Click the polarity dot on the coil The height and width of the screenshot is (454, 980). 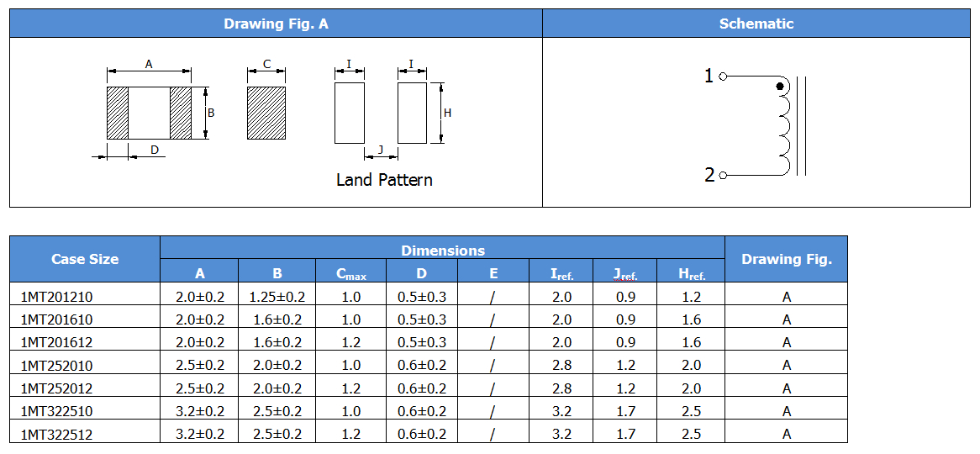tap(779, 87)
